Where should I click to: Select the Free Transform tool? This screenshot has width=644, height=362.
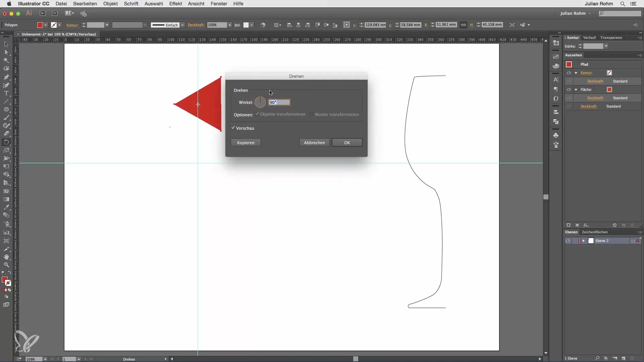pyautogui.click(x=6, y=167)
